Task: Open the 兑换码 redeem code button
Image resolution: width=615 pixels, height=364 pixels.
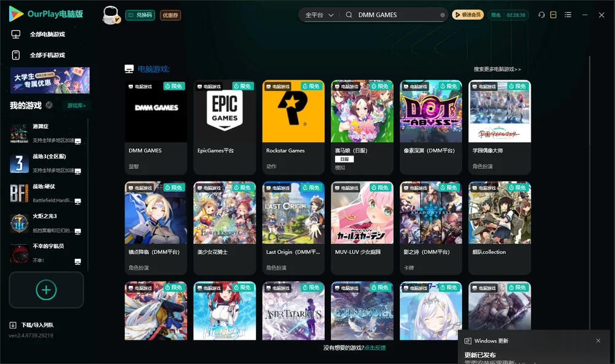Action: point(140,15)
